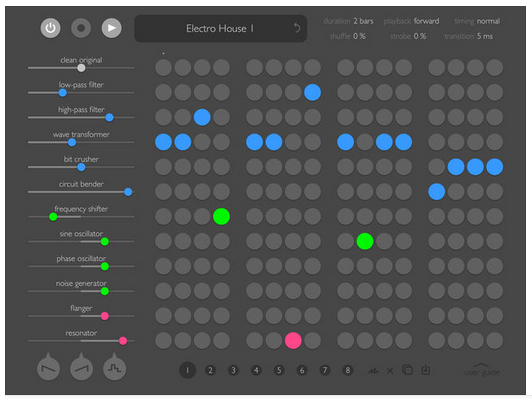Switch to pattern 2
The image size is (532, 399).
(x=210, y=370)
